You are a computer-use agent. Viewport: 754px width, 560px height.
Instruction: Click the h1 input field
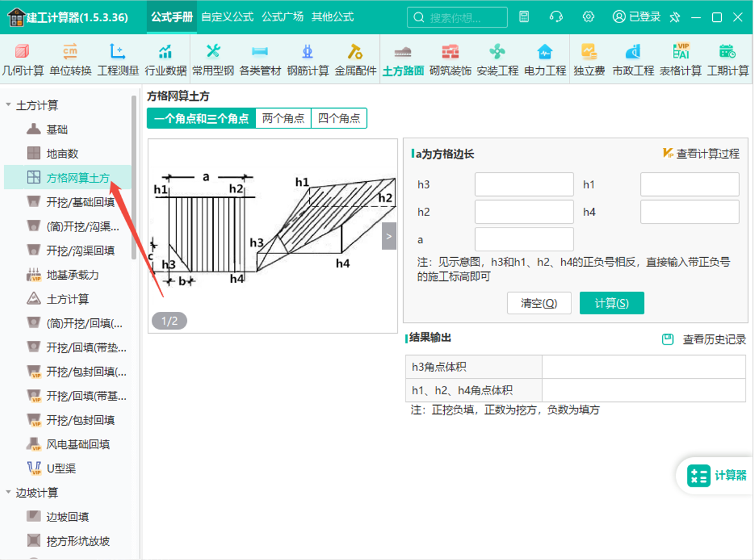690,185
